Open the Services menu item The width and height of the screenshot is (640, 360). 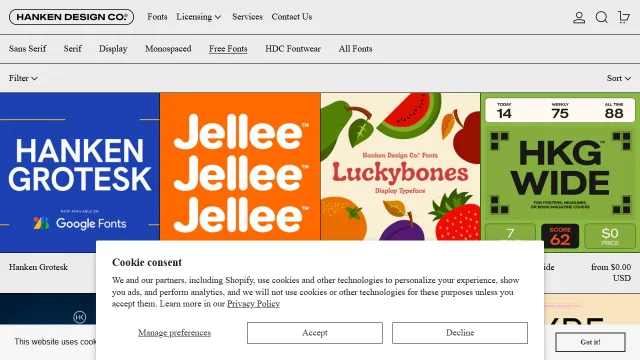click(247, 17)
